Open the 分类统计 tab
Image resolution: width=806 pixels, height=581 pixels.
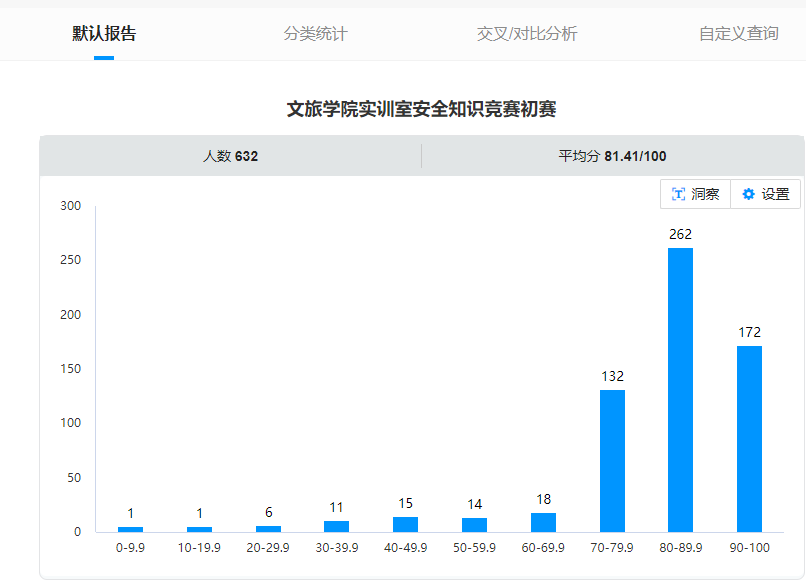(315, 34)
